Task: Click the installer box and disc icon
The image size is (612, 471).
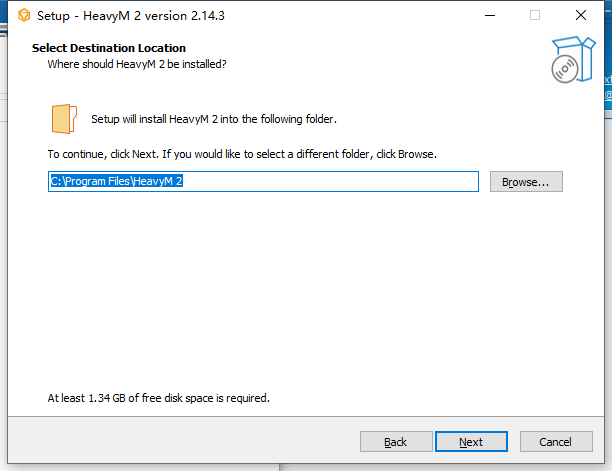Action: [568, 60]
